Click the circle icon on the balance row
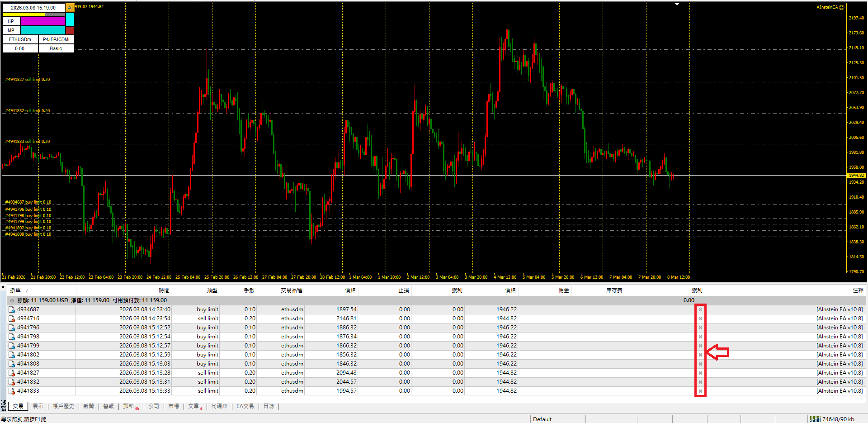Screen dimensions: 868x423 12,300
